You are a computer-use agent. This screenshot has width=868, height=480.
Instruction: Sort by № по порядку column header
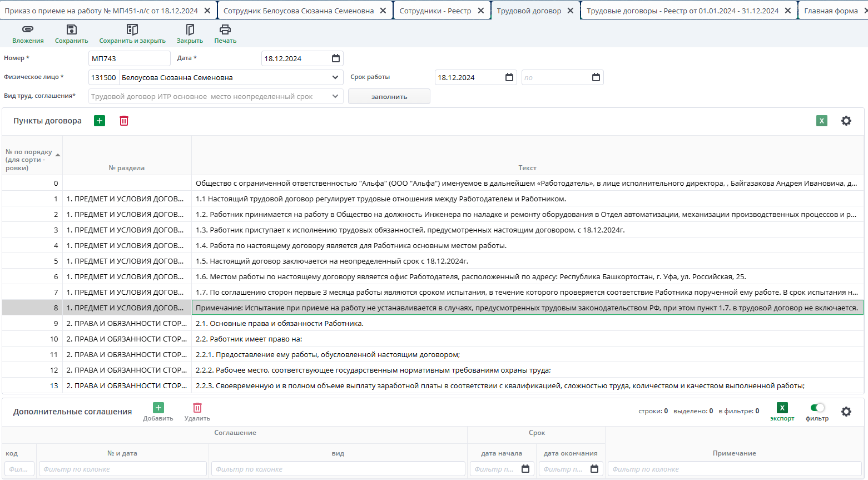point(29,160)
